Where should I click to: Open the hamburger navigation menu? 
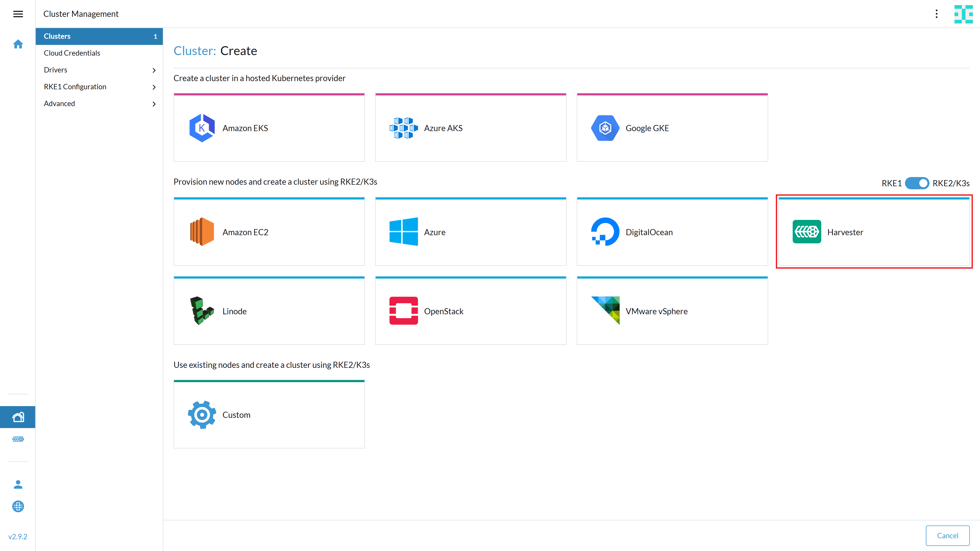coord(18,14)
